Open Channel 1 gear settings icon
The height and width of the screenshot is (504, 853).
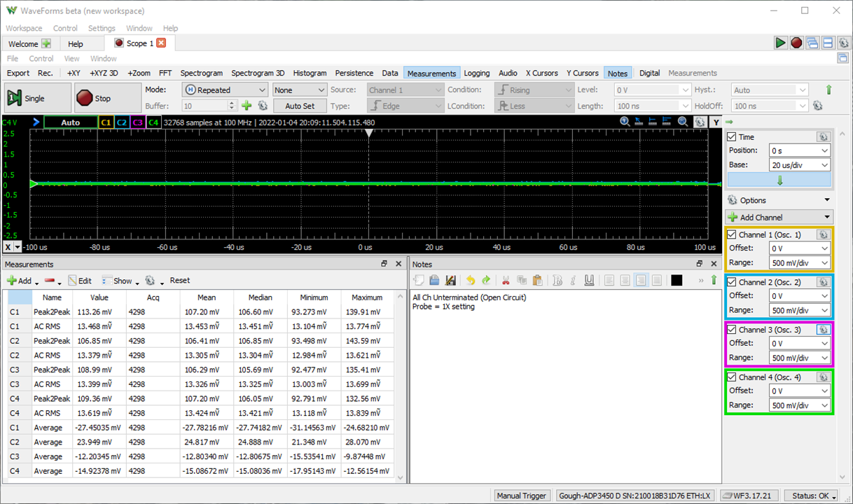tap(823, 234)
